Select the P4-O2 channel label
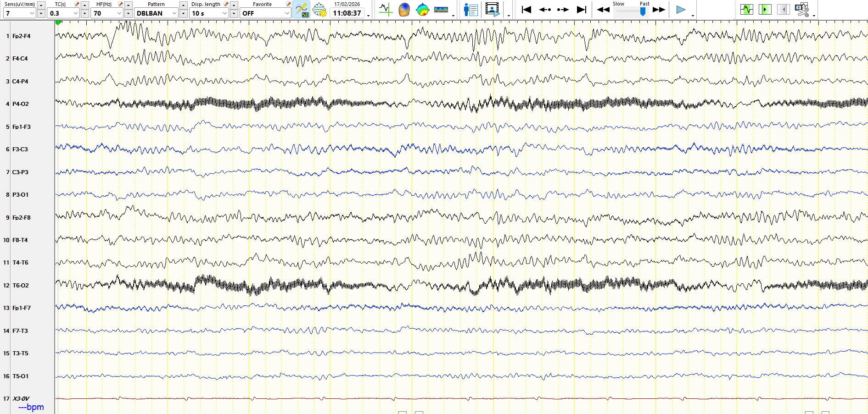Screen dimensions: 868x414 click(x=20, y=104)
